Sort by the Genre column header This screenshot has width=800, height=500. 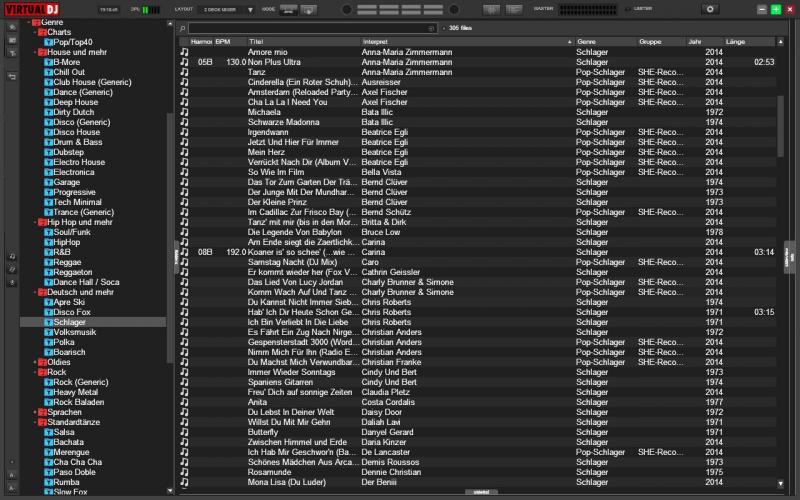pos(605,42)
